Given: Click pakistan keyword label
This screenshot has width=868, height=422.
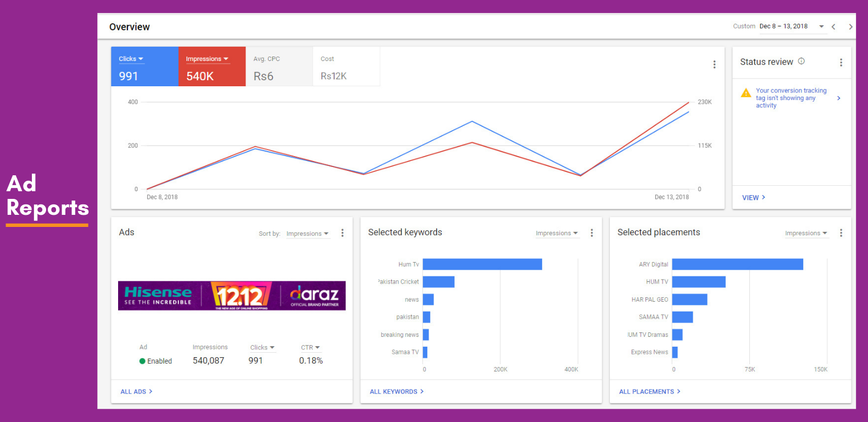Looking at the screenshot, I should coord(408,317).
